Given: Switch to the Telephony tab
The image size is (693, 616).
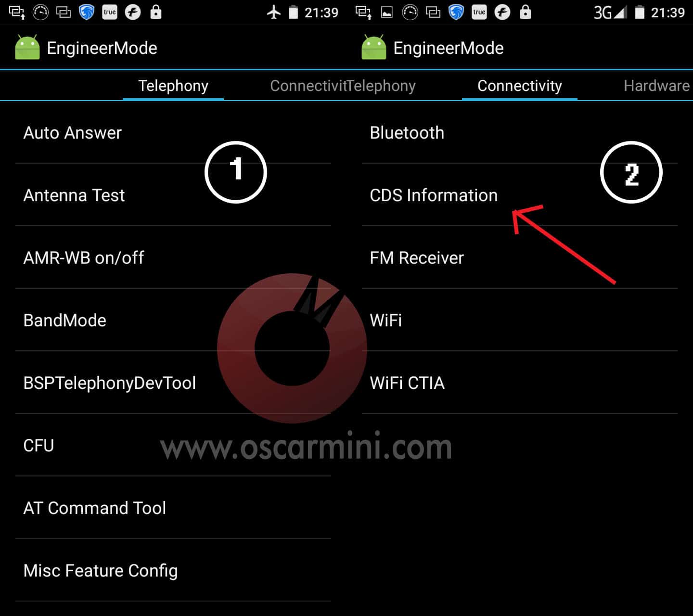Looking at the screenshot, I should [x=173, y=86].
